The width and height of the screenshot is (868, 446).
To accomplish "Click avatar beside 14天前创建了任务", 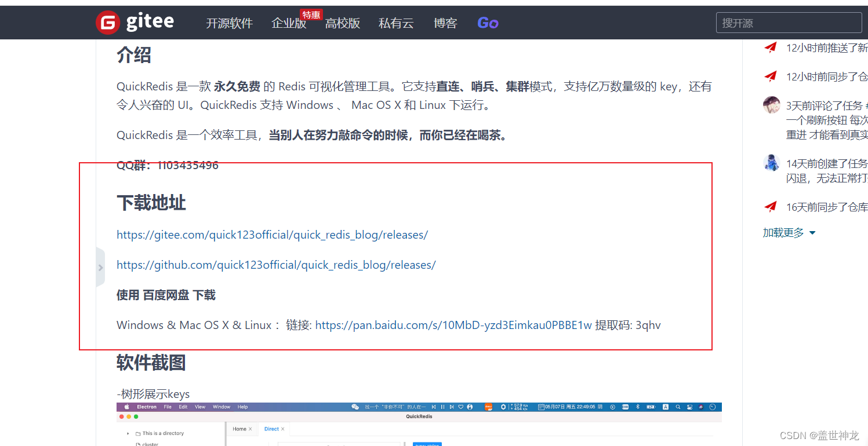I will click(771, 162).
